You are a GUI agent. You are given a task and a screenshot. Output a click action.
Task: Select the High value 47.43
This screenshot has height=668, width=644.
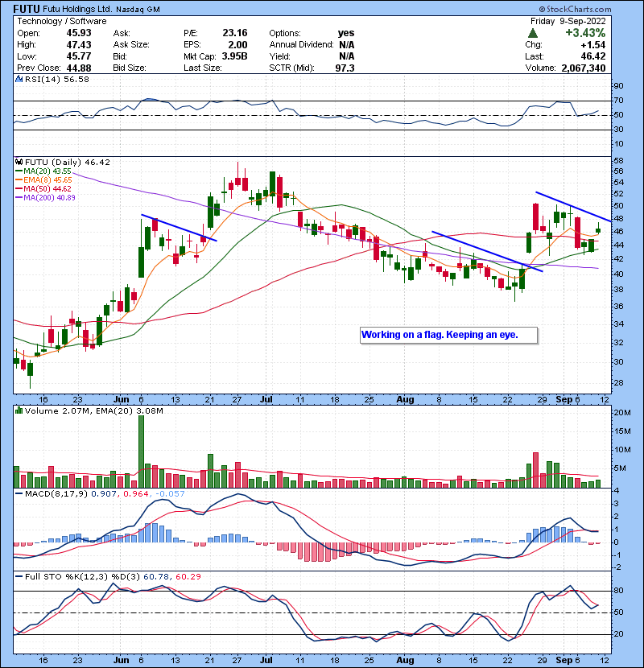79,45
